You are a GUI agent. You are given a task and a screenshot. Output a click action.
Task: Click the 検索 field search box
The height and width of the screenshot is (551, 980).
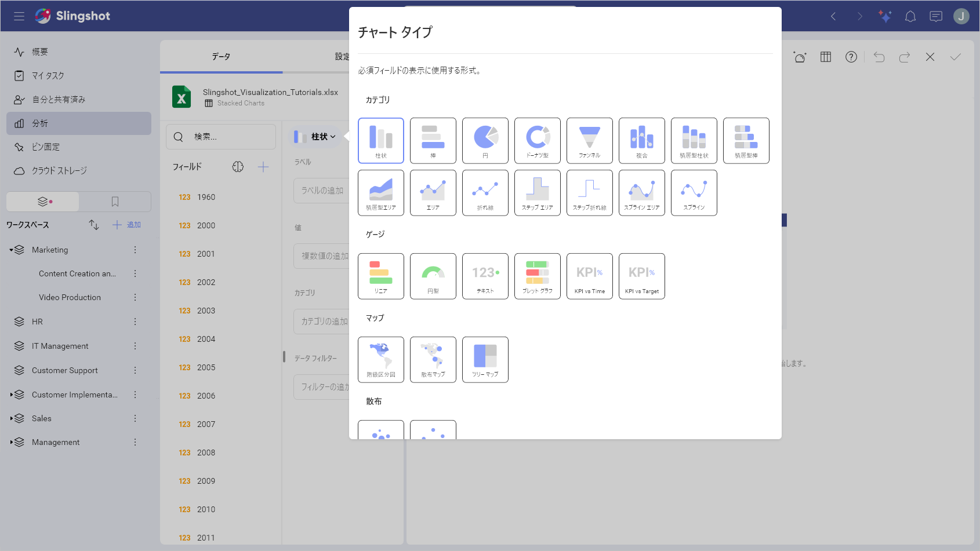tap(221, 137)
